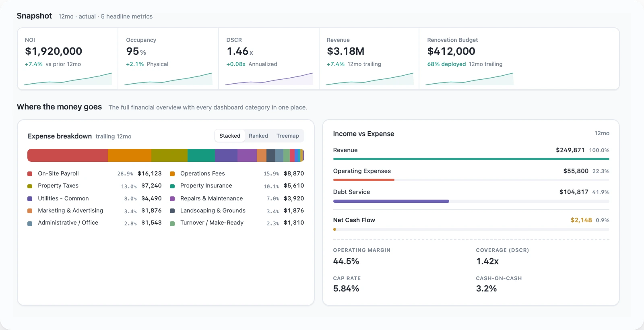Click the On-Site Payroll legend color dot

(x=30, y=174)
